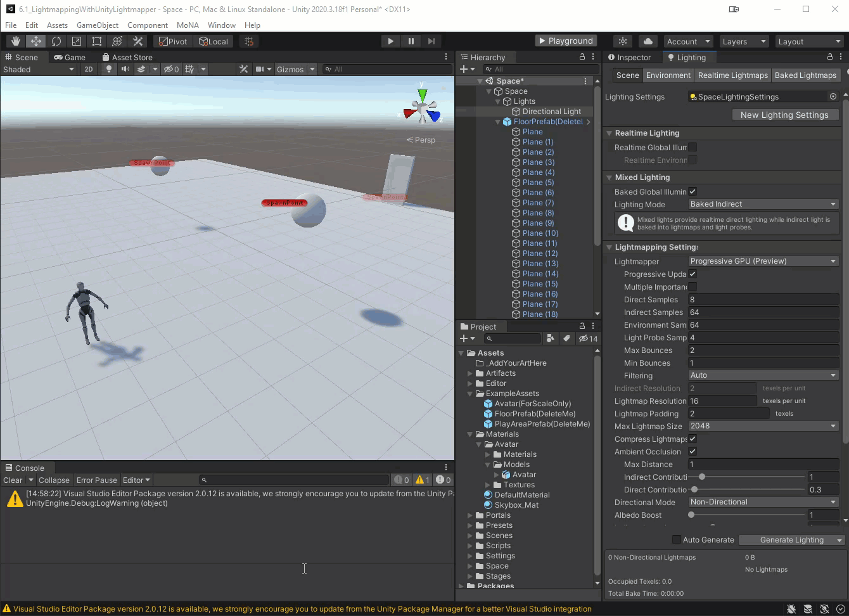Select the Rect tool
The height and width of the screenshot is (616, 849).
(x=97, y=41)
